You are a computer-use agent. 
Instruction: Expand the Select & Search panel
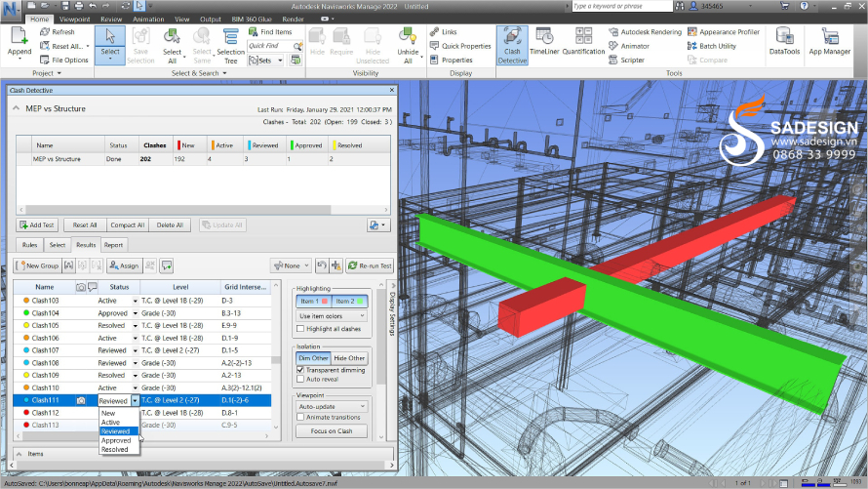199,73
